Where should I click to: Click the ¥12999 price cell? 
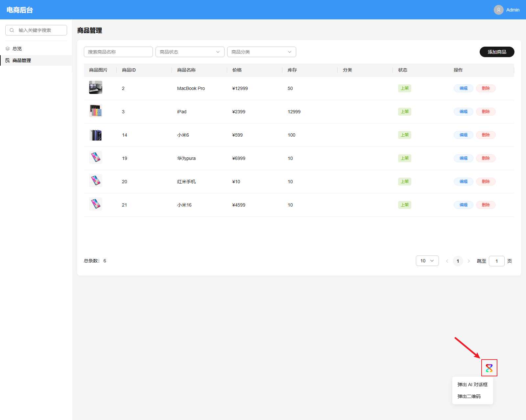(x=240, y=88)
